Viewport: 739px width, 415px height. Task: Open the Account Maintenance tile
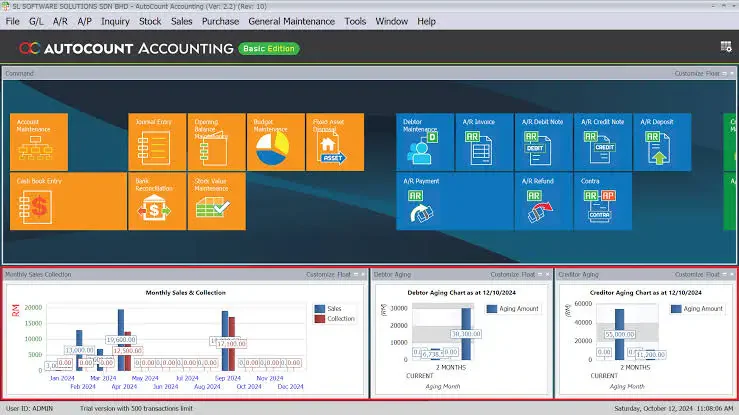(x=39, y=142)
